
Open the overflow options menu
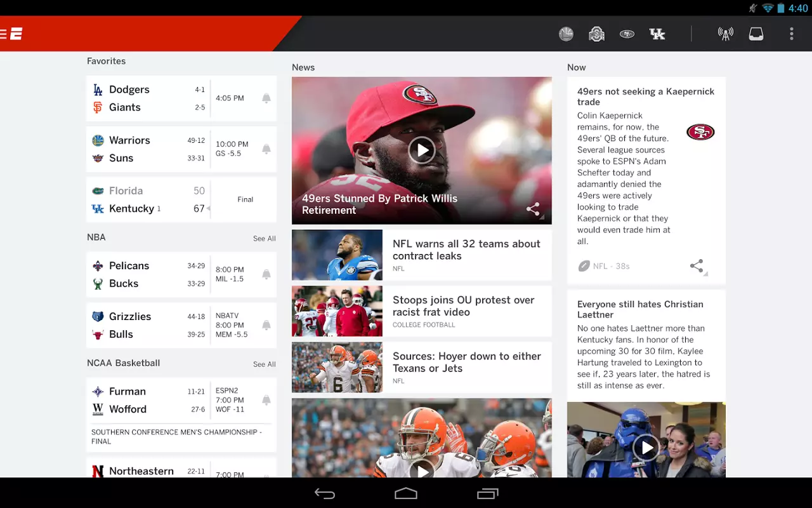[x=791, y=34]
